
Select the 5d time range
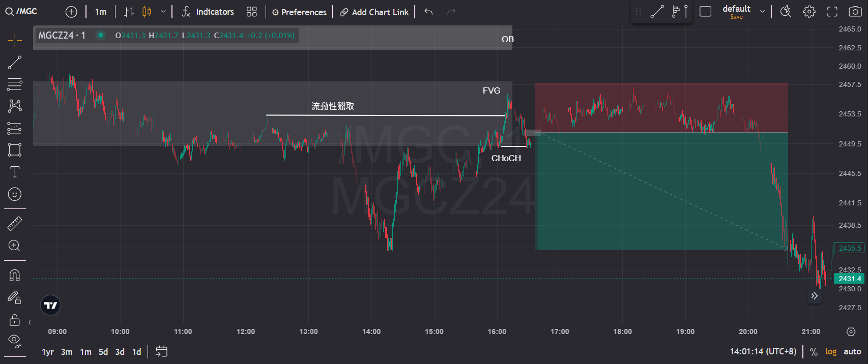click(x=103, y=352)
